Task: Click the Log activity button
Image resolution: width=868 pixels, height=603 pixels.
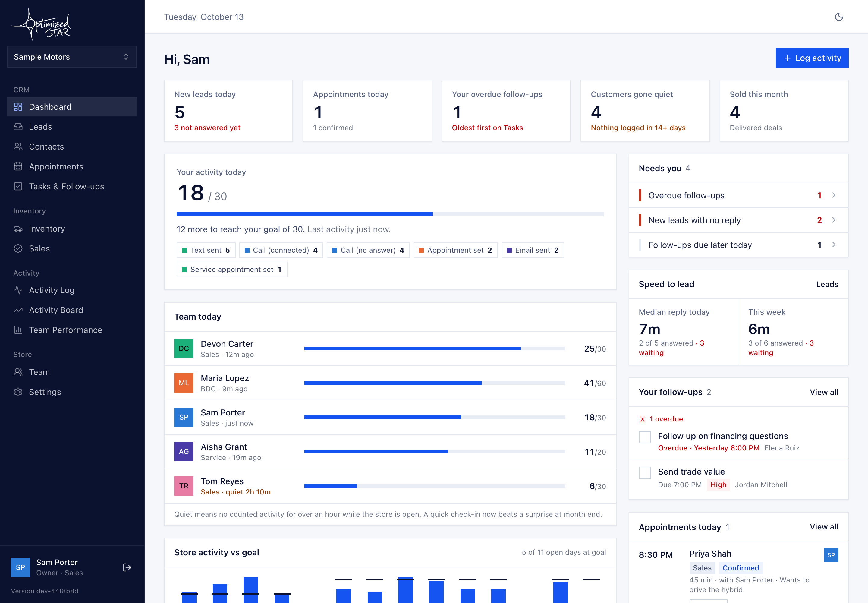Action: coord(812,58)
